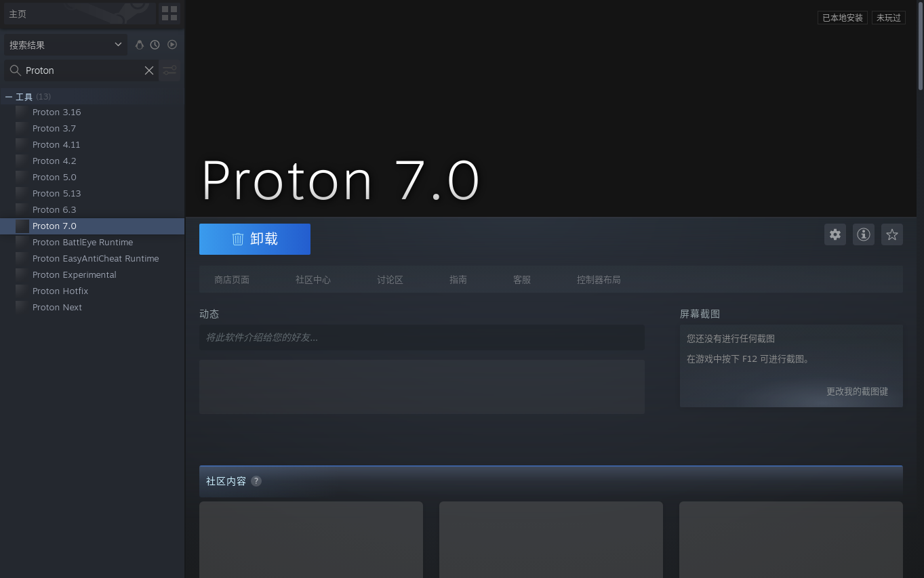
Task: Clear the Proton search text
Action: [x=149, y=70]
